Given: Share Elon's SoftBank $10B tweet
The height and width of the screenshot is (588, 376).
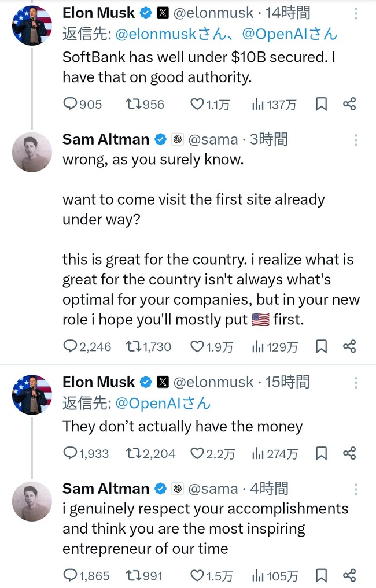Looking at the screenshot, I should (x=349, y=104).
